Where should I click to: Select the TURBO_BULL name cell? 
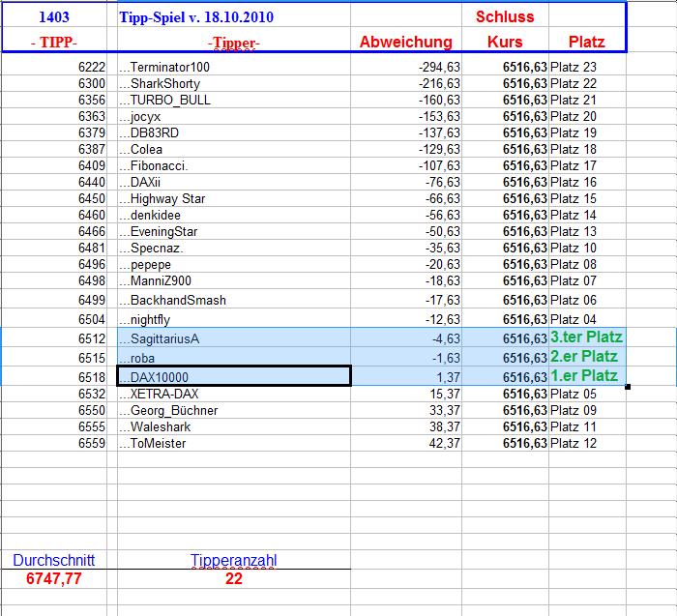pyautogui.click(x=234, y=100)
